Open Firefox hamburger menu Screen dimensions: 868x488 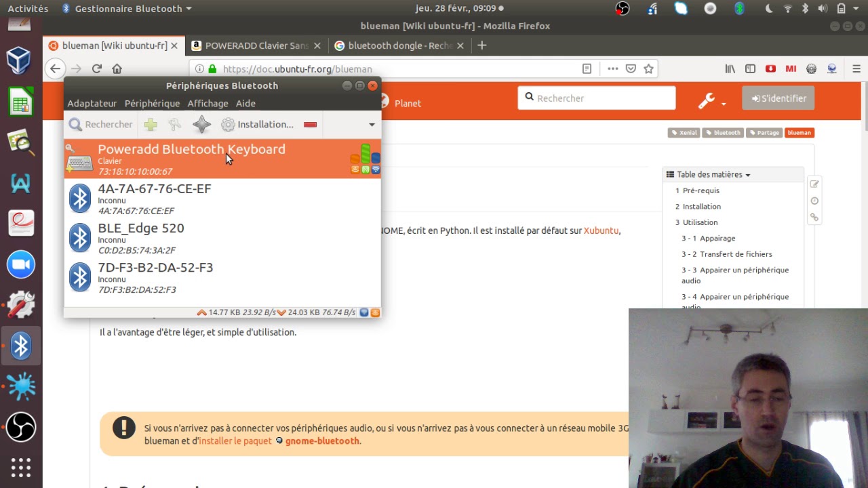click(x=856, y=68)
